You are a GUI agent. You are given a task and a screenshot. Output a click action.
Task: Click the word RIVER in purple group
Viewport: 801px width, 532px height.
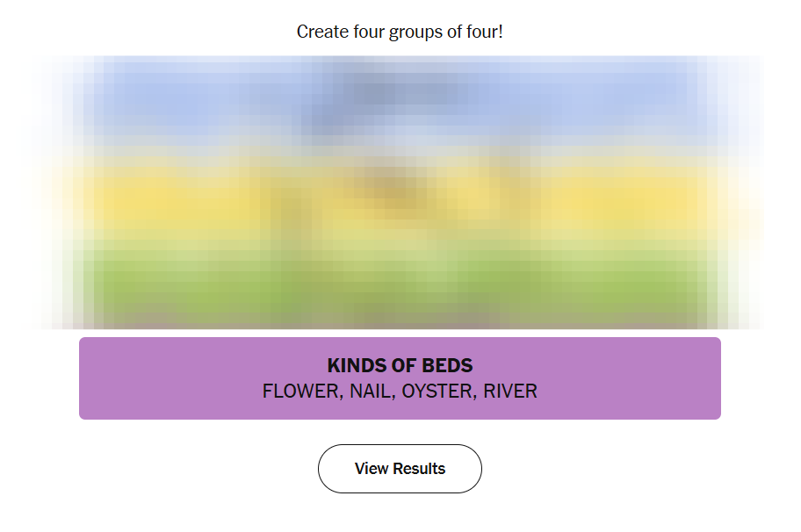[x=510, y=392]
